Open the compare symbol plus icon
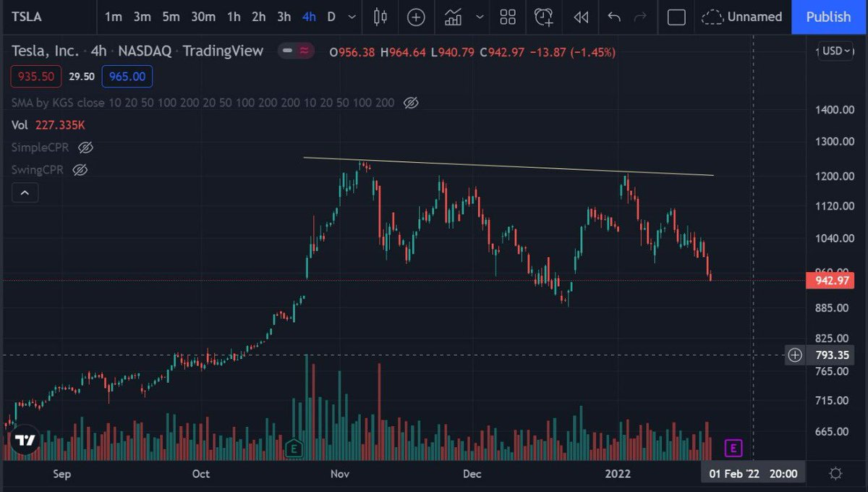The width and height of the screenshot is (868, 492). [416, 17]
